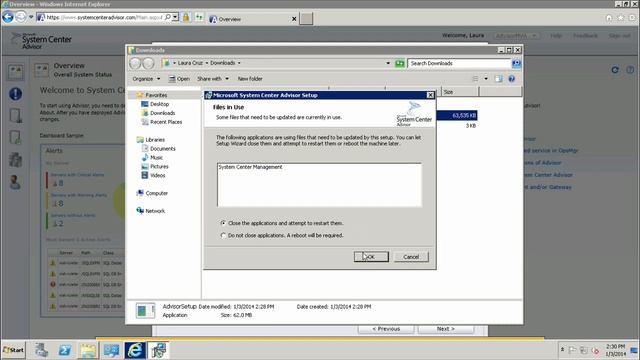This screenshot has width=640, height=360.
Task: Click the Explorer refresh button
Action: point(400,63)
